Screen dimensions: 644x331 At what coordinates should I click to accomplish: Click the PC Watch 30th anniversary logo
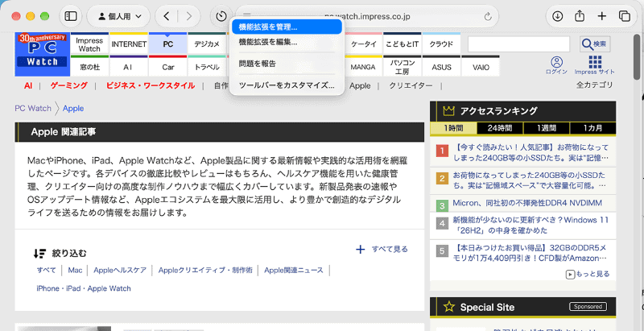(x=43, y=55)
